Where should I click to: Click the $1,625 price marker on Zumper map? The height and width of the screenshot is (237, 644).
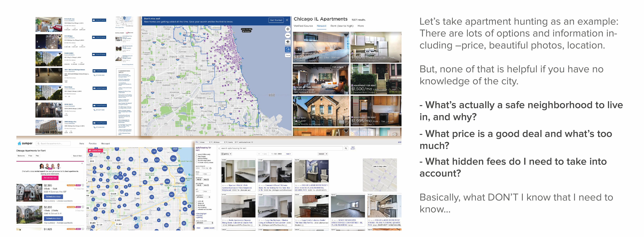tap(114, 194)
